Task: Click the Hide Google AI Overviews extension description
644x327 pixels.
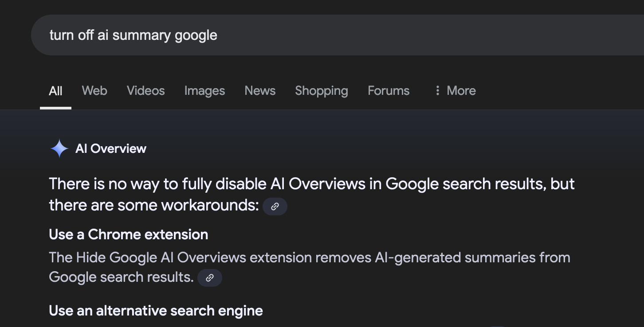Action: click(309, 257)
